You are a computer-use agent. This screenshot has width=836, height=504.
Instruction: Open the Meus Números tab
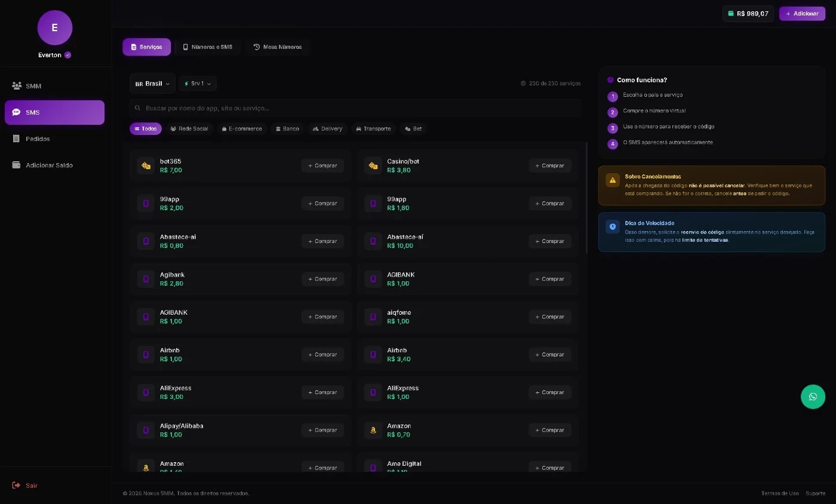278,47
